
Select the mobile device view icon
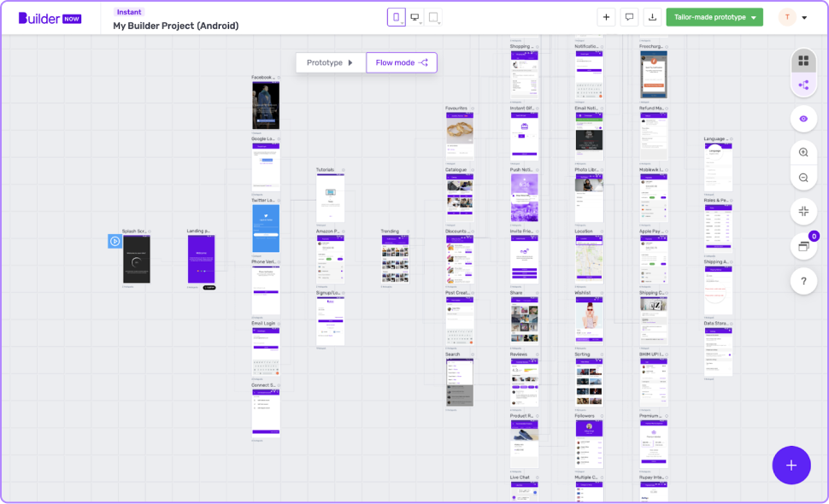[x=396, y=17]
